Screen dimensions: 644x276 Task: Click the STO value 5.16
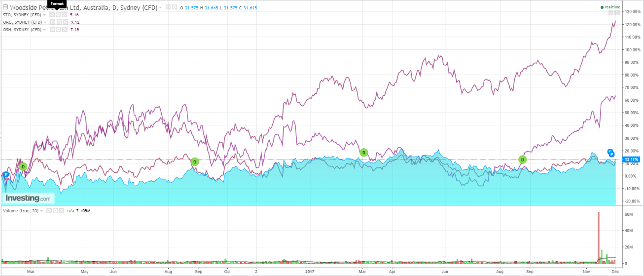(74, 15)
